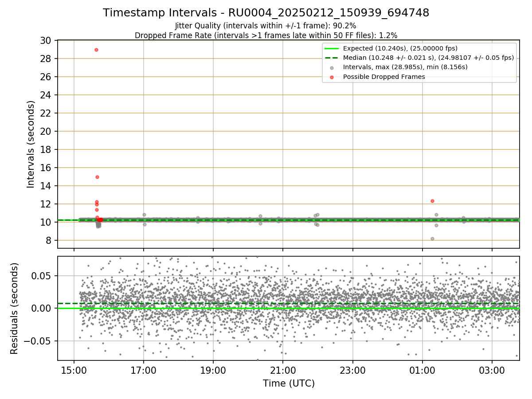Click the 'Residuals (seconds)' y-axis label
Image resolution: width=532 pixels, height=399 pixels.
(x=14, y=308)
